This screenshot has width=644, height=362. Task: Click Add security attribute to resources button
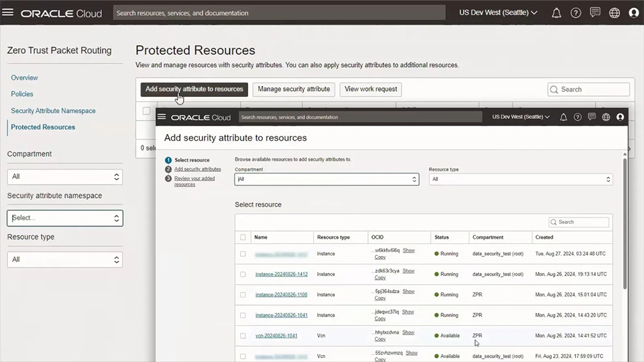195,90
